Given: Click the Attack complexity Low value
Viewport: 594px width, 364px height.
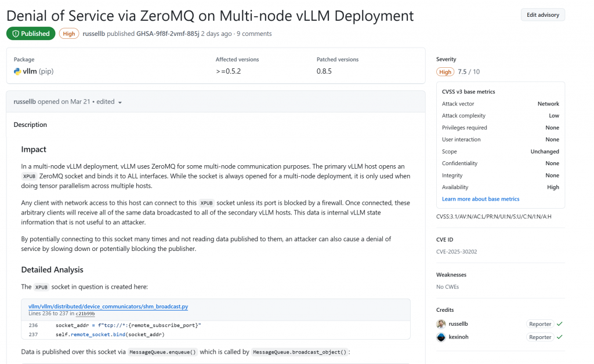Looking at the screenshot, I should point(554,116).
